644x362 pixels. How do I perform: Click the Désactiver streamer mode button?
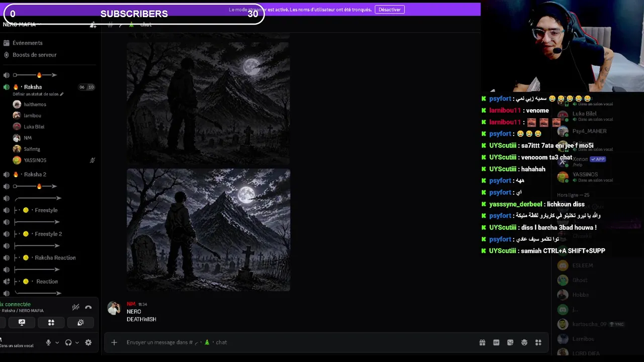[x=389, y=10]
